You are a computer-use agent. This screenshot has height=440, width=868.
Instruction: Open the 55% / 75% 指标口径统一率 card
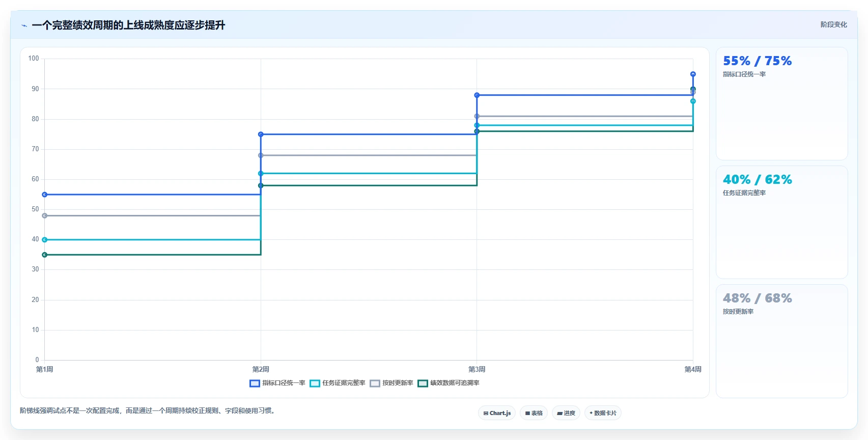781,104
